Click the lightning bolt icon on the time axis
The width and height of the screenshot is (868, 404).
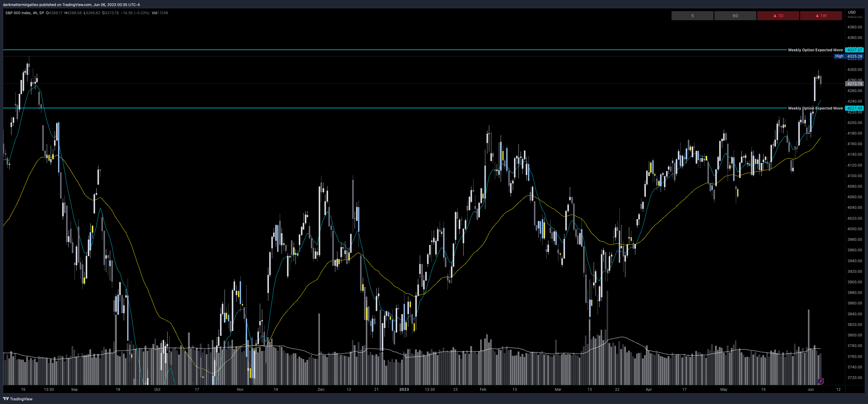[821, 381]
